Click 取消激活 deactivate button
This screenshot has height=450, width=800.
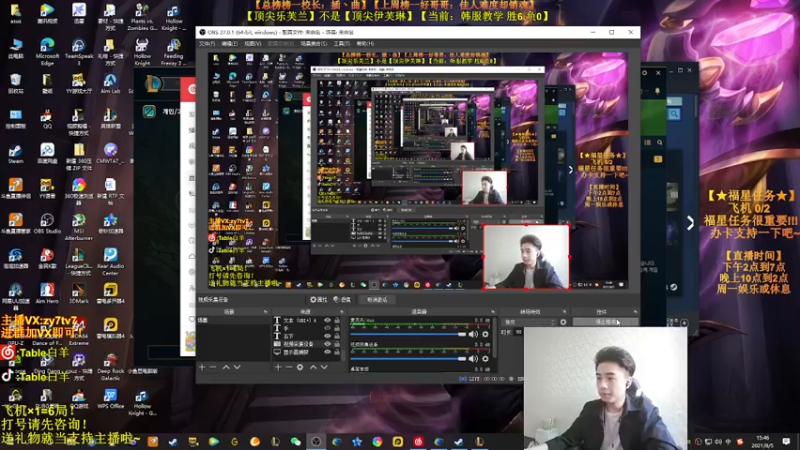[x=377, y=299]
